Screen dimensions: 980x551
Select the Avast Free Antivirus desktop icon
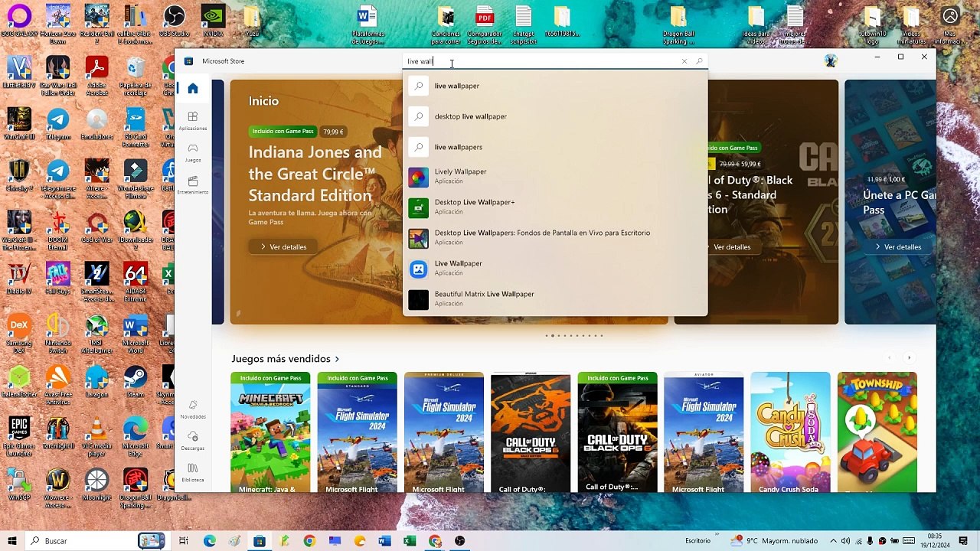point(58,384)
